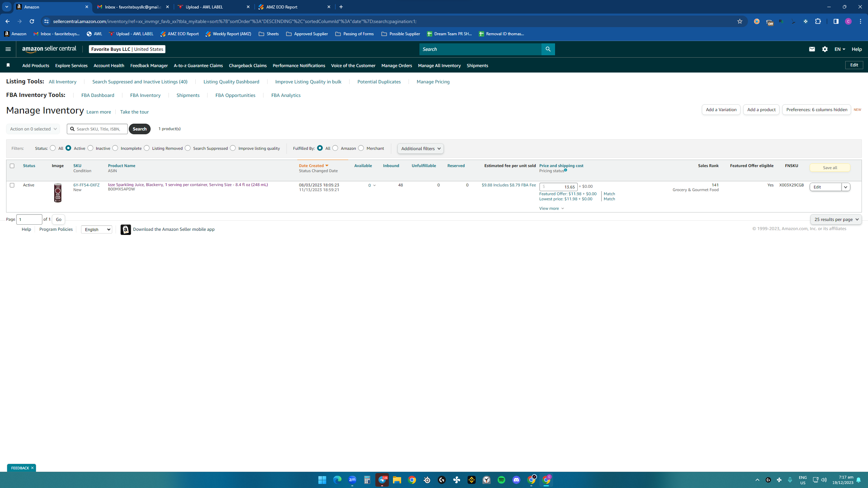Open the Chrome tab search chevron

6,7
